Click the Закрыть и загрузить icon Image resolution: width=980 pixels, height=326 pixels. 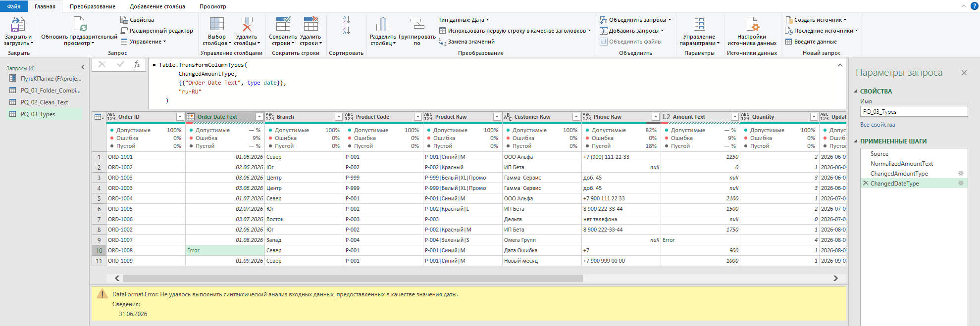(18, 24)
